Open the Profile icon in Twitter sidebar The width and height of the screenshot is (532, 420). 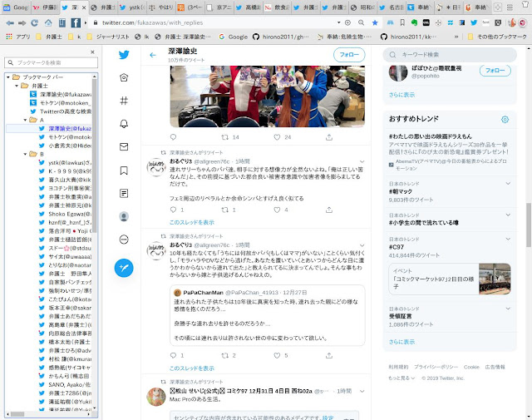(x=124, y=216)
